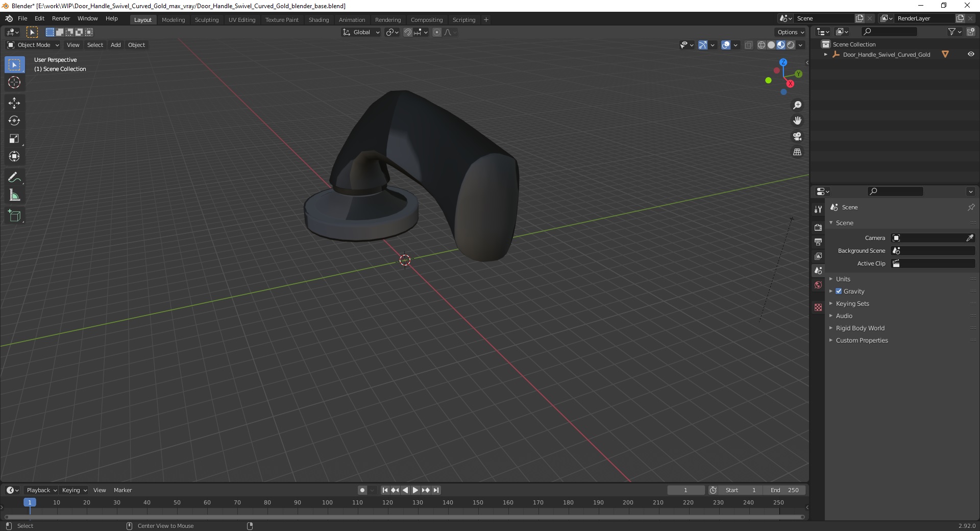
Task: Open the Playback dropdown
Action: coord(41,490)
